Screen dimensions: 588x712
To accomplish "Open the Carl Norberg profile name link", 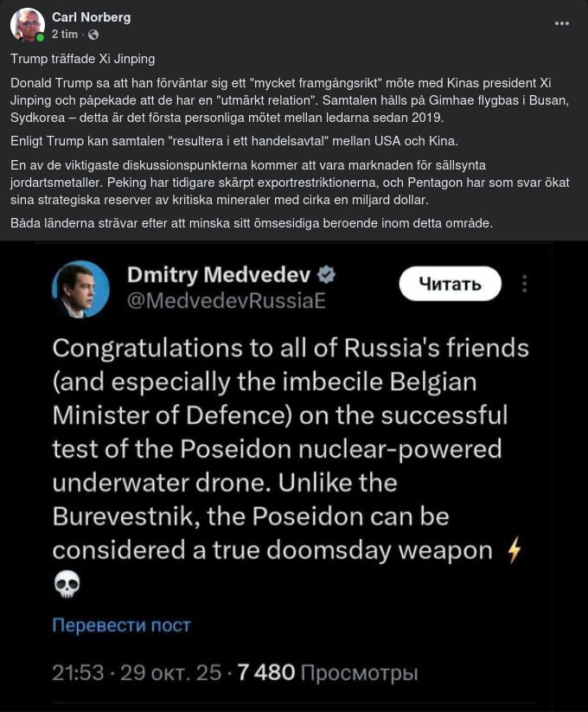I will 91,17.
